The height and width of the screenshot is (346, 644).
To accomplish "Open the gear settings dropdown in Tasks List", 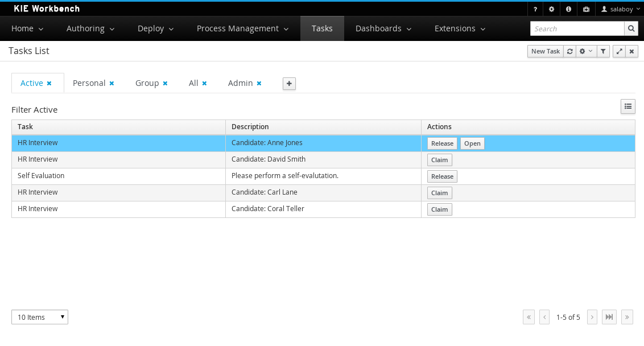I will click(x=585, y=51).
